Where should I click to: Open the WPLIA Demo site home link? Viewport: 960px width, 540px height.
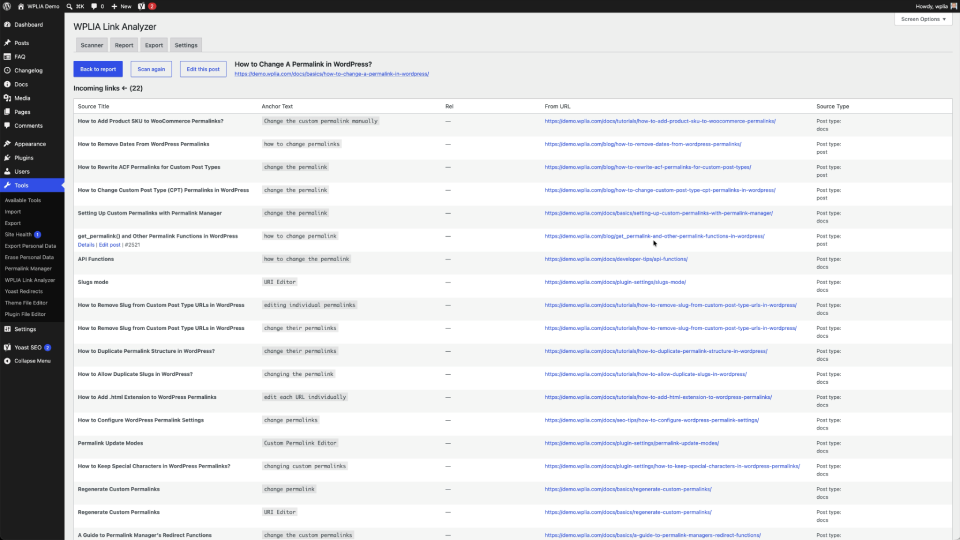point(38,6)
